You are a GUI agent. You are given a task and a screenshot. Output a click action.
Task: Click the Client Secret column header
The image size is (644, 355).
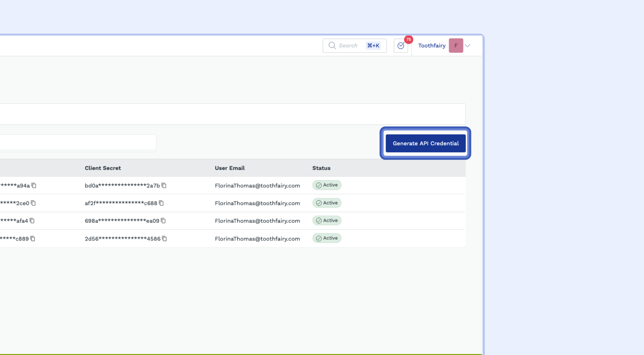(x=103, y=168)
